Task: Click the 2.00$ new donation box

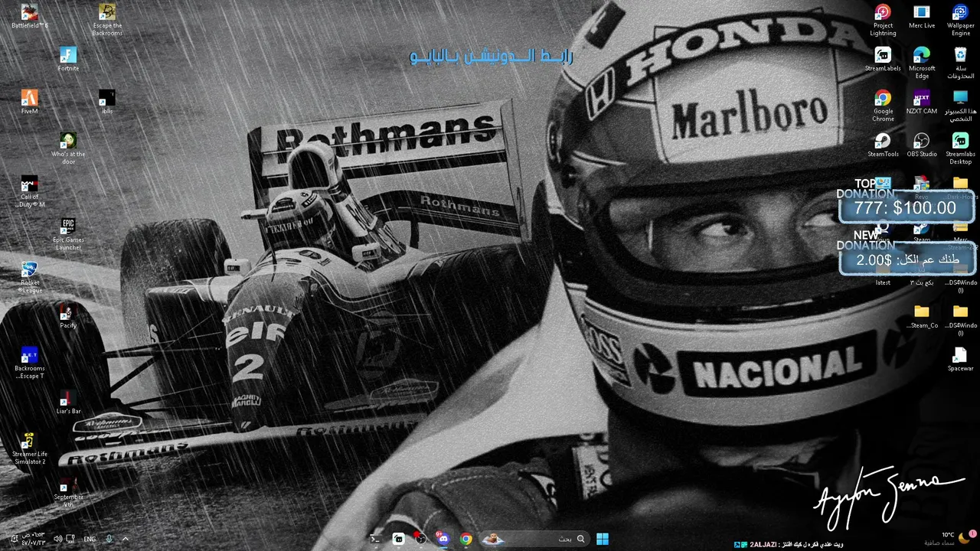Action: [x=907, y=260]
